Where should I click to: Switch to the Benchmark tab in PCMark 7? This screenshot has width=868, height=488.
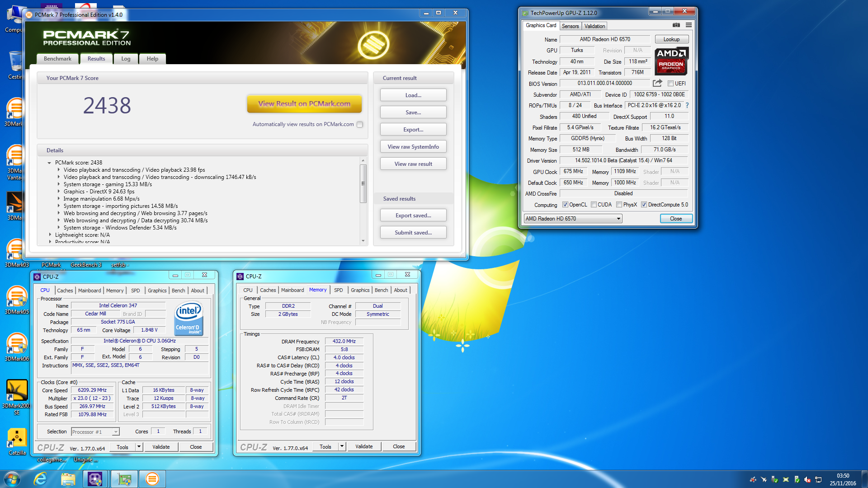point(57,59)
